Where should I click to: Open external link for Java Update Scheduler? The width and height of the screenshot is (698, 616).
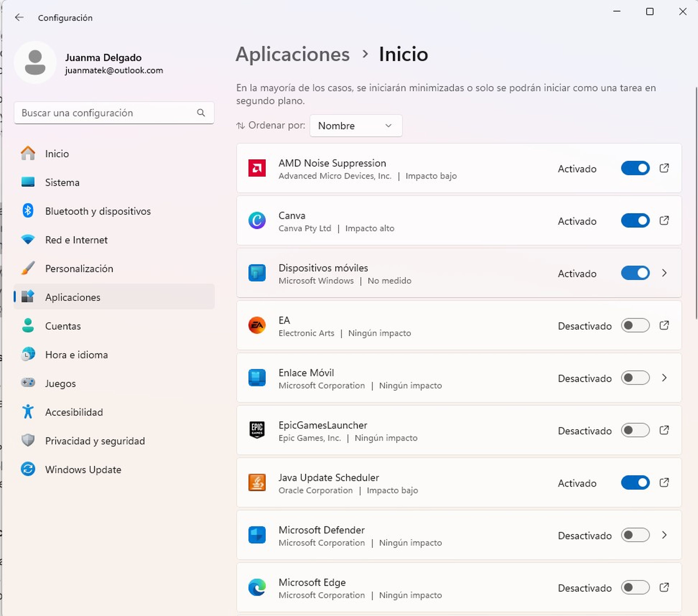coord(664,482)
